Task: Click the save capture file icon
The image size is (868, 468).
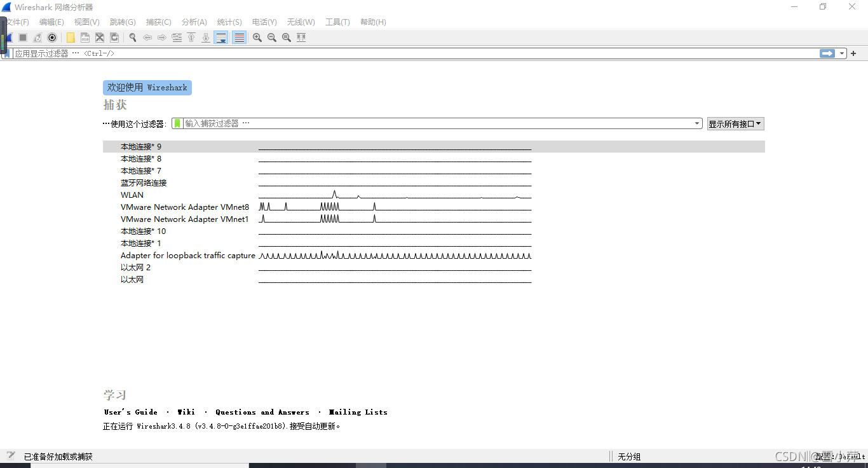Action: point(85,38)
